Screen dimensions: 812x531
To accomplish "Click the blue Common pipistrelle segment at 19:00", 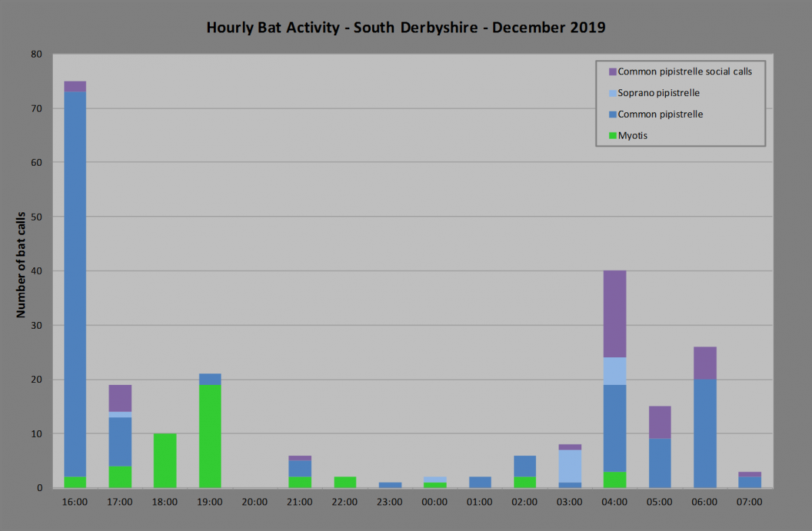I will [210, 379].
